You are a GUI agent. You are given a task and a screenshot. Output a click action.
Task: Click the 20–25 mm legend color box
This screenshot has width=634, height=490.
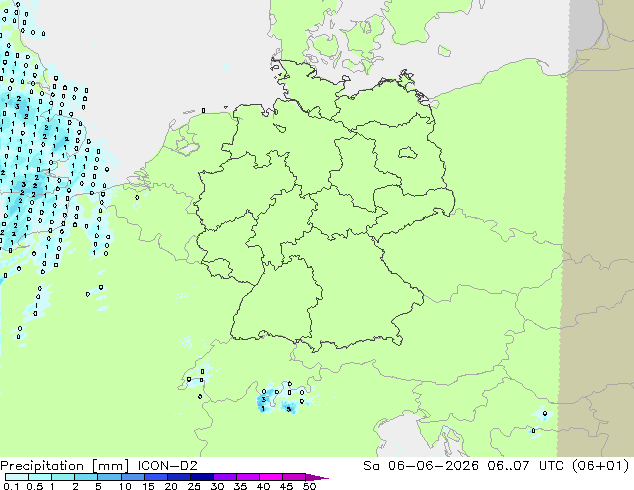[x=178, y=477]
